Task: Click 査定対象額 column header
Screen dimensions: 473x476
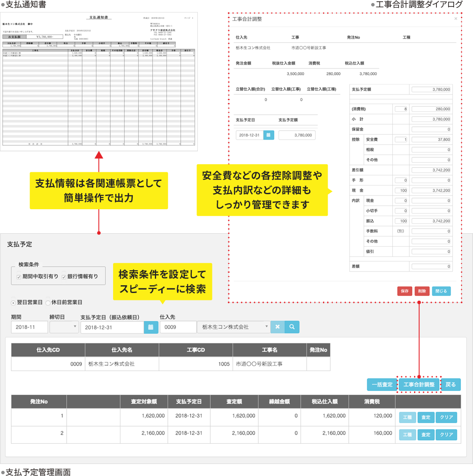Action: tap(144, 402)
